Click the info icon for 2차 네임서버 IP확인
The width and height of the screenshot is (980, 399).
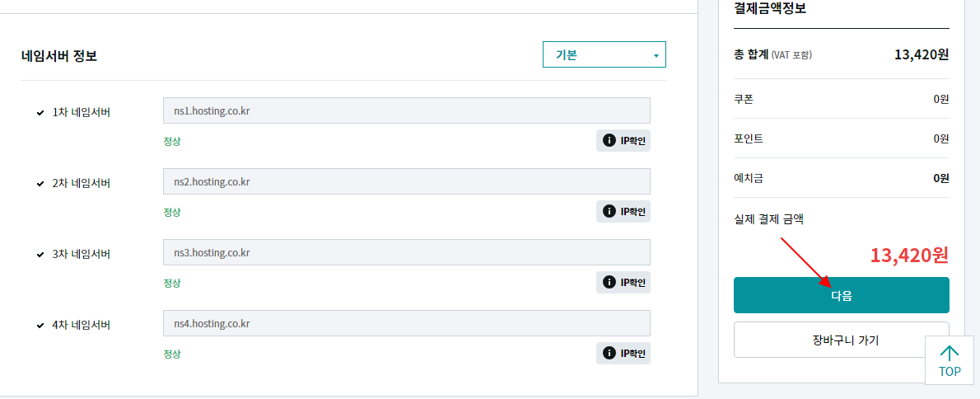coord(609,211)
